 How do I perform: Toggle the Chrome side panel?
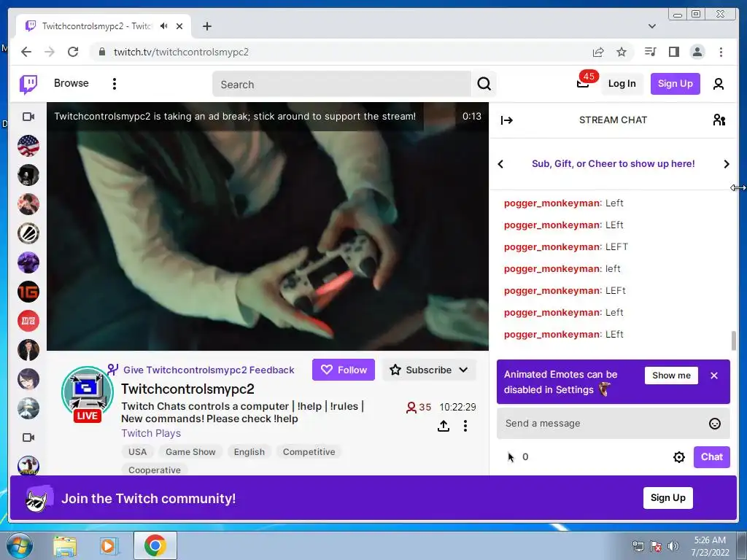click(673, 52)
